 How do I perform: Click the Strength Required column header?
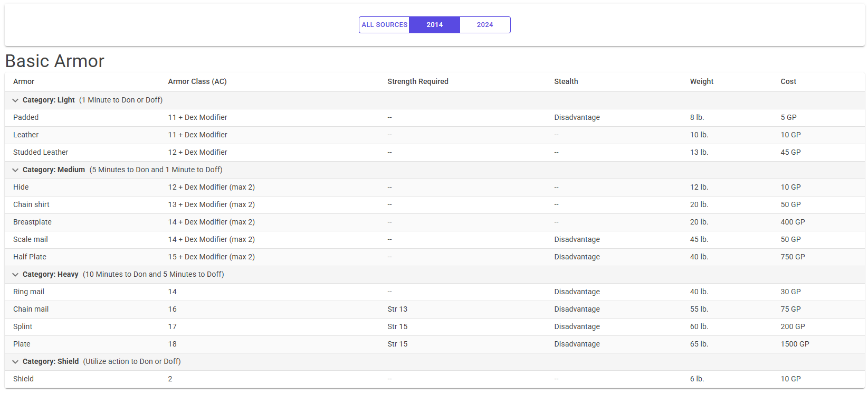pyautogui.click(x=418, y=81)
